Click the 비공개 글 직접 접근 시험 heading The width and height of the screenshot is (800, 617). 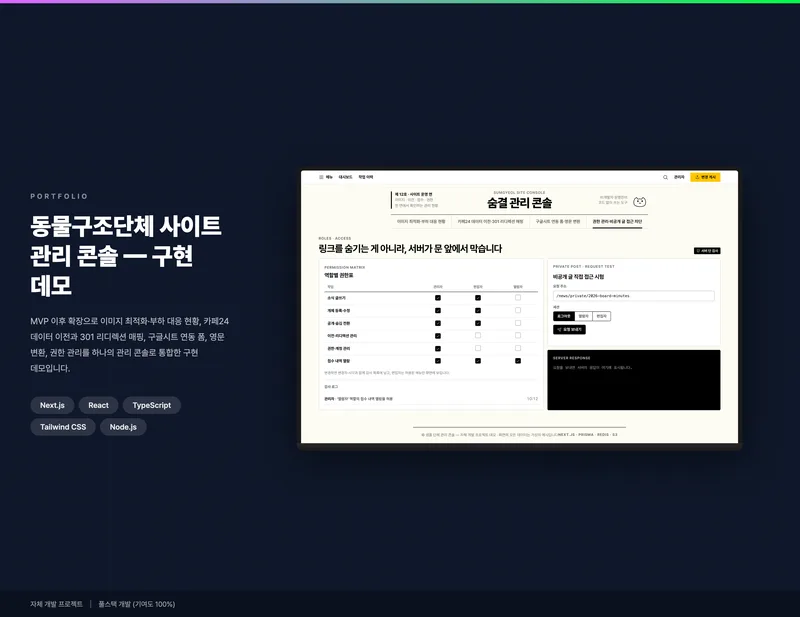tap(579, 277)
